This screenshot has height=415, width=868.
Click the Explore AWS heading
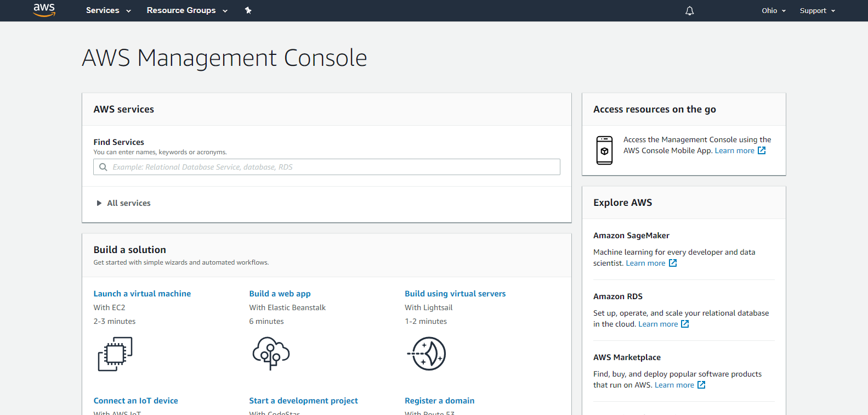[x=623, y=203]
